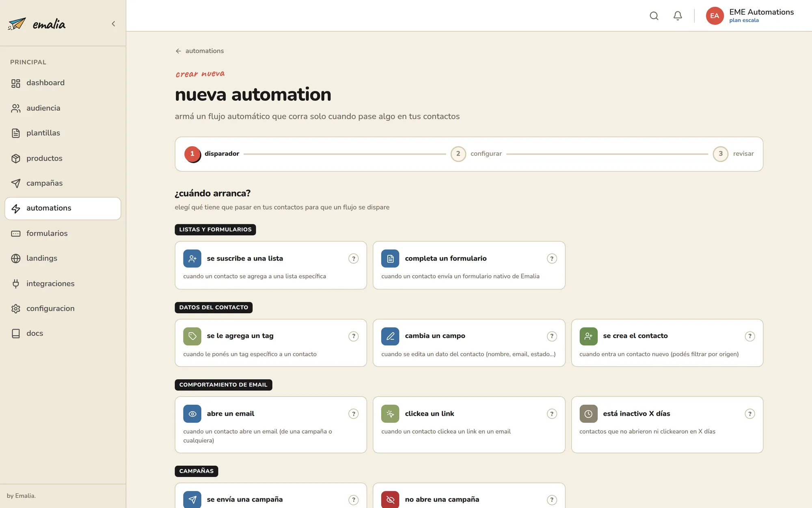Select step 1 disparador

click(212, 154)
